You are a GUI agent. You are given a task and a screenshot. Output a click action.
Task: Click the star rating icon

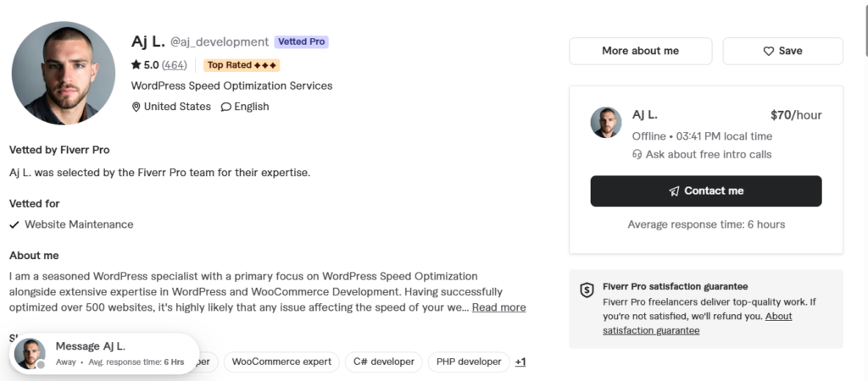136,64
